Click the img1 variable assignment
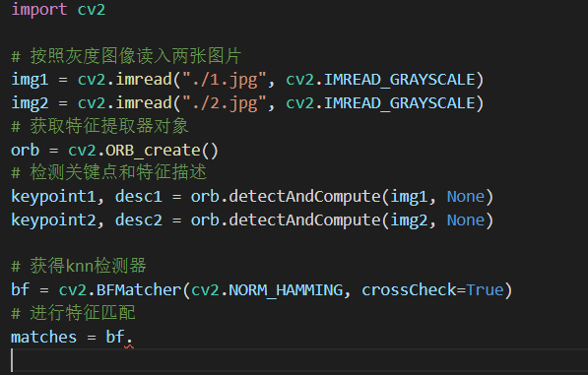The width and height of the screenshot is (588, 375). tap(30, 80)
